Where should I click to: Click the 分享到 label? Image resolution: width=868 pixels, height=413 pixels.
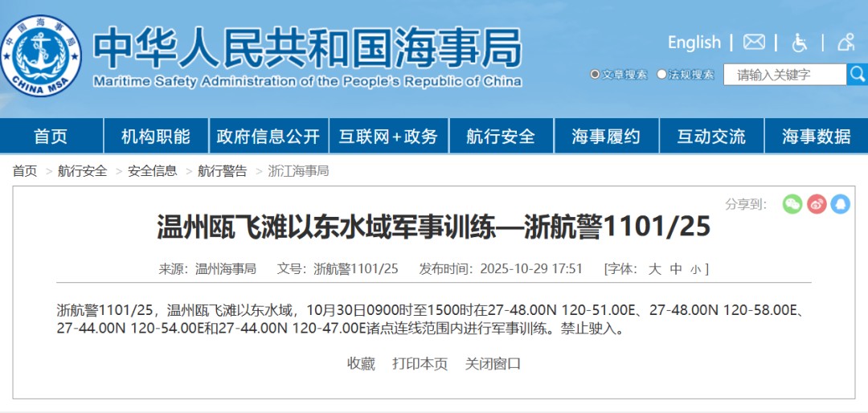click(x=746, y=204)
